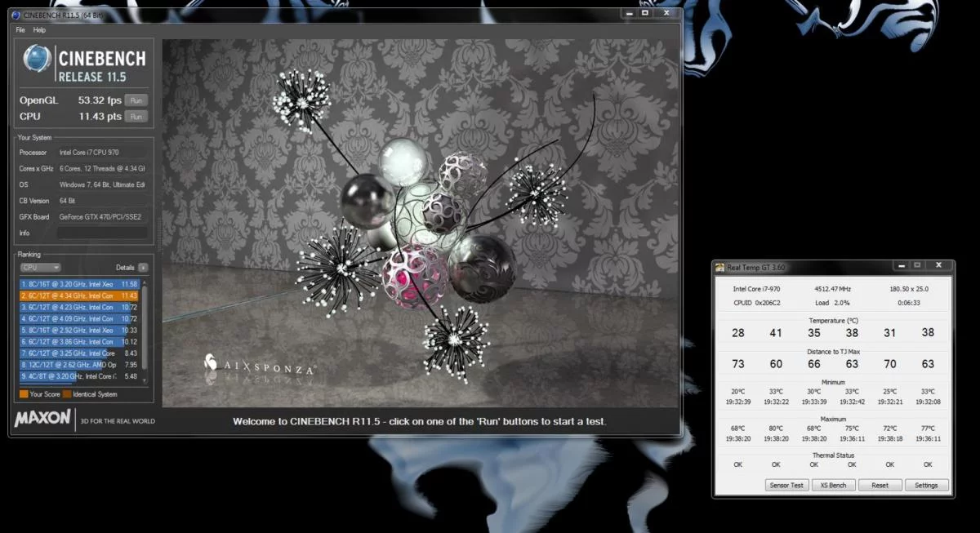The height and width of the screenshot is (533, 980).
Task: Click the Cores x GHz value 6 Cores, 12 Threads
Action: [x=103, y=168]
